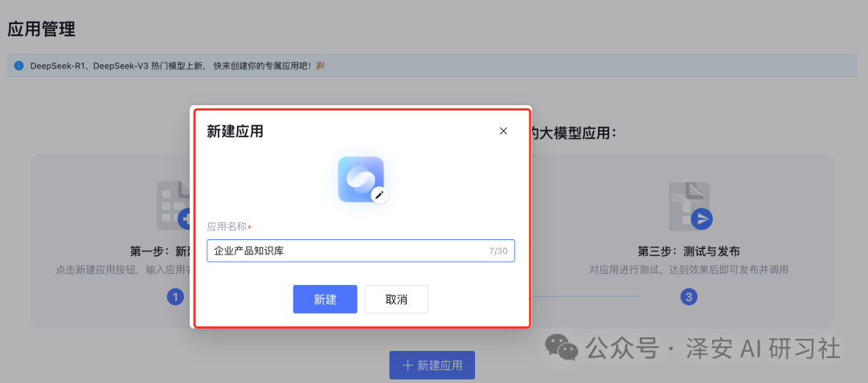This screenshot has height=383, width=868.
Task: Click the 新建 button in dialog
Action: pos(325,299)
